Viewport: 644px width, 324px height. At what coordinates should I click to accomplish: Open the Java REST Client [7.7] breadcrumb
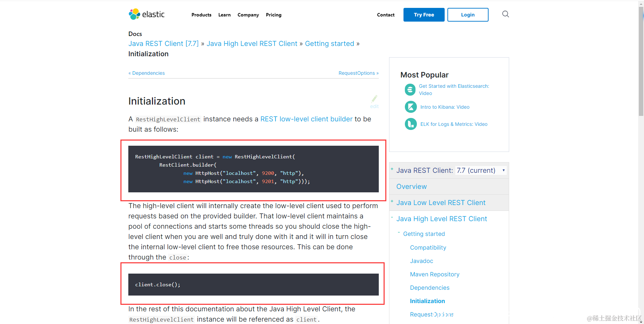pos(163,44)
